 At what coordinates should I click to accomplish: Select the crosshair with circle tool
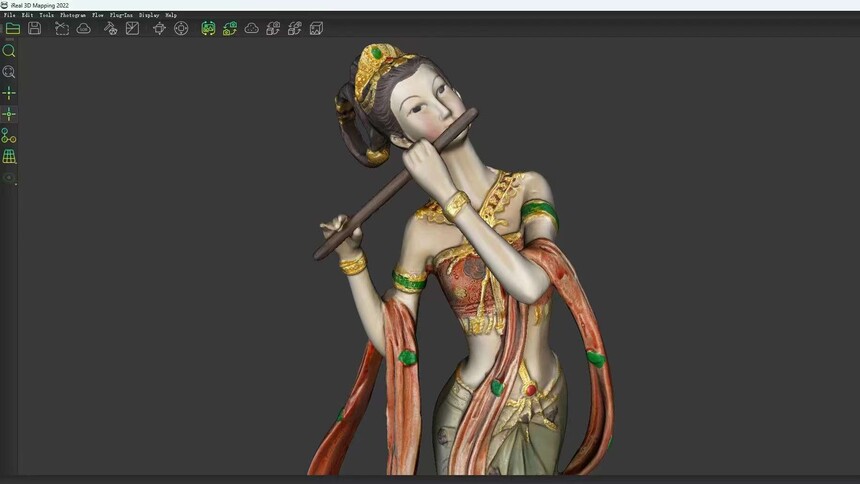coord(9,114)
